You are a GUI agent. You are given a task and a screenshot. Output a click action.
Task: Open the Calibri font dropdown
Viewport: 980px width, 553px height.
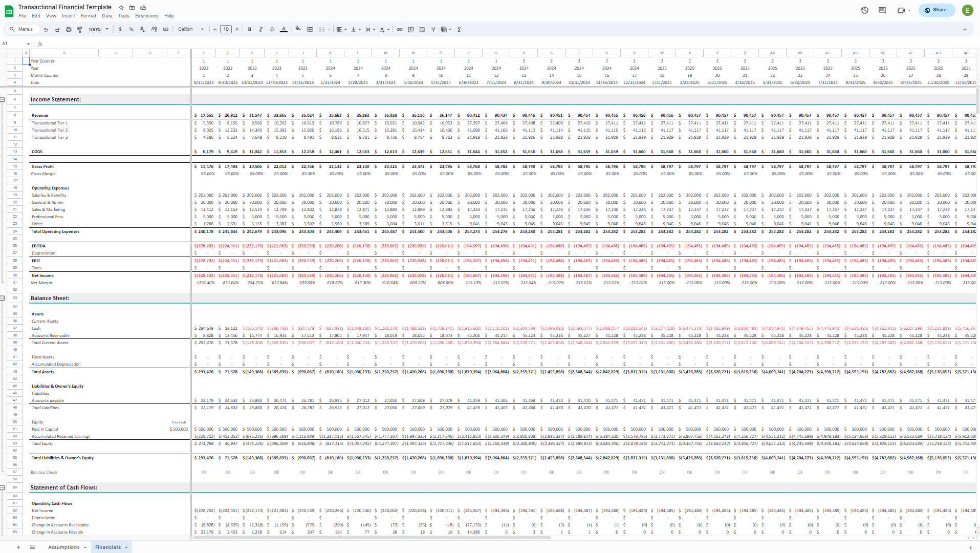[191, 30]
